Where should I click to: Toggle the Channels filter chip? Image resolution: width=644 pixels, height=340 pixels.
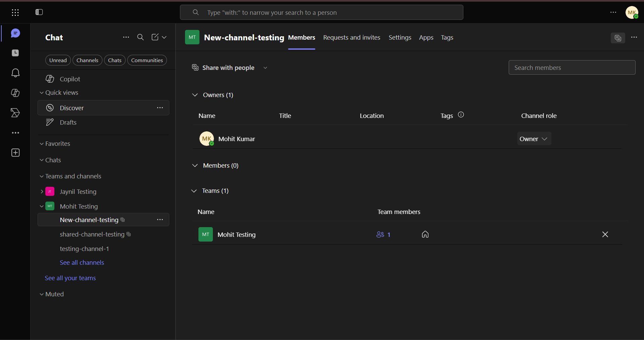87,60
